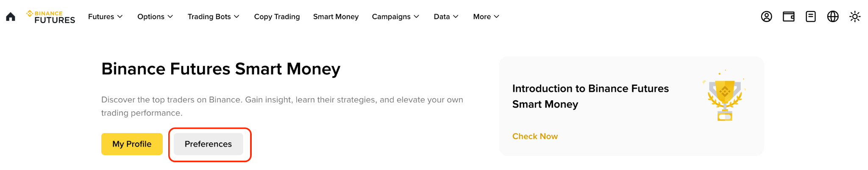Viewport: 868px width, 170px height.
Task: Open the orders document icon
Action: (810, 17)
